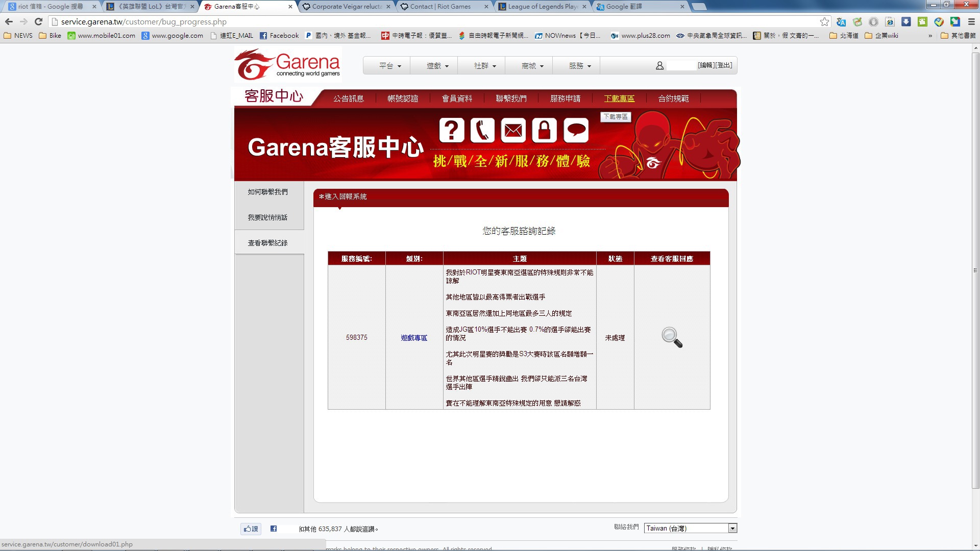
Task: Click the page vertical scrollbar
Action: click(x=975, y=270)
